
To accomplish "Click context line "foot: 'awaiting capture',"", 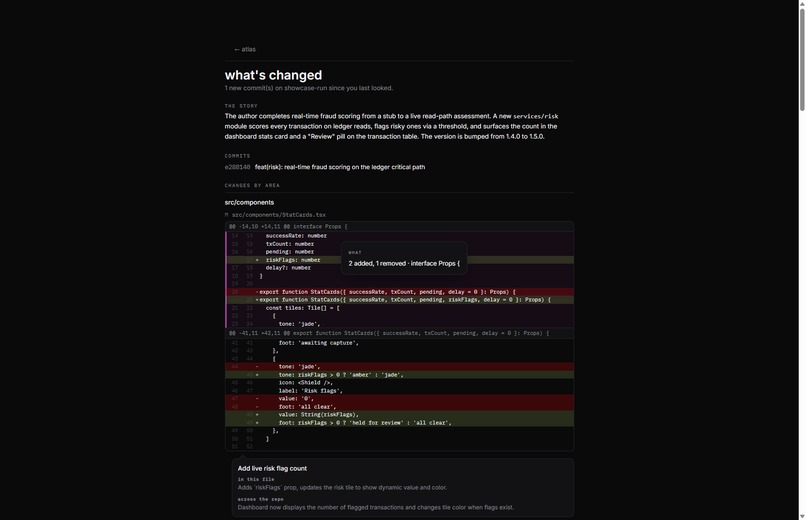I will click(x=399, y=343).
